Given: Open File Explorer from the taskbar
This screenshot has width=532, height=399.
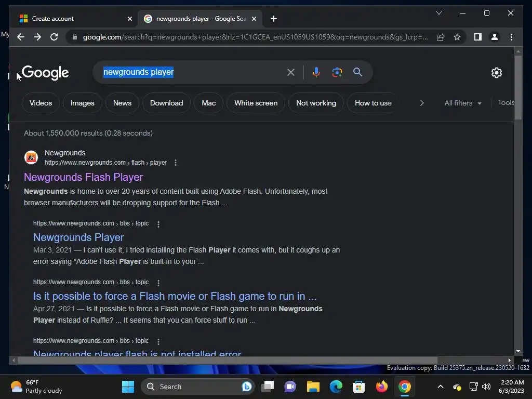Looking at the screenshot, I should [313, 387].
